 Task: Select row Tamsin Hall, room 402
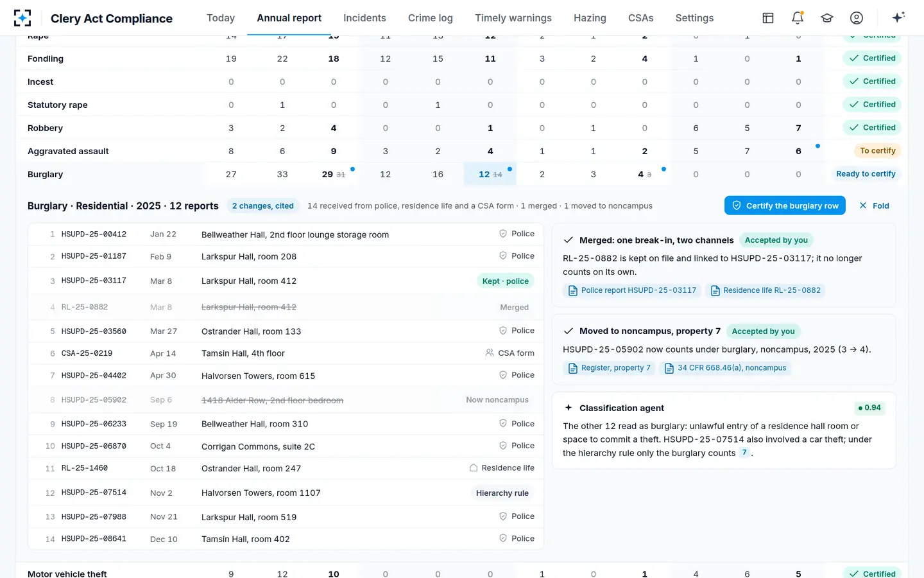click(x=286, y=539)
